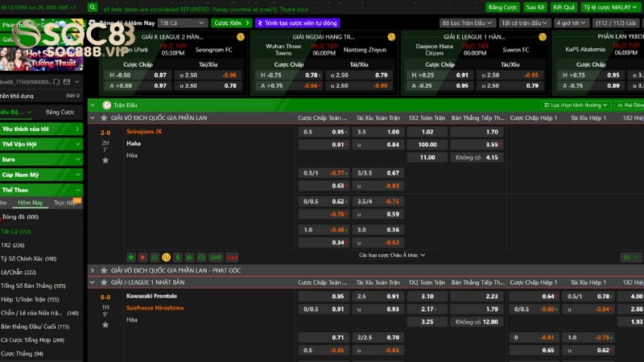The width and height of the screenshot is (644, 362).
Task: Click the green dollar sign icon
Action: click(178, 257)
